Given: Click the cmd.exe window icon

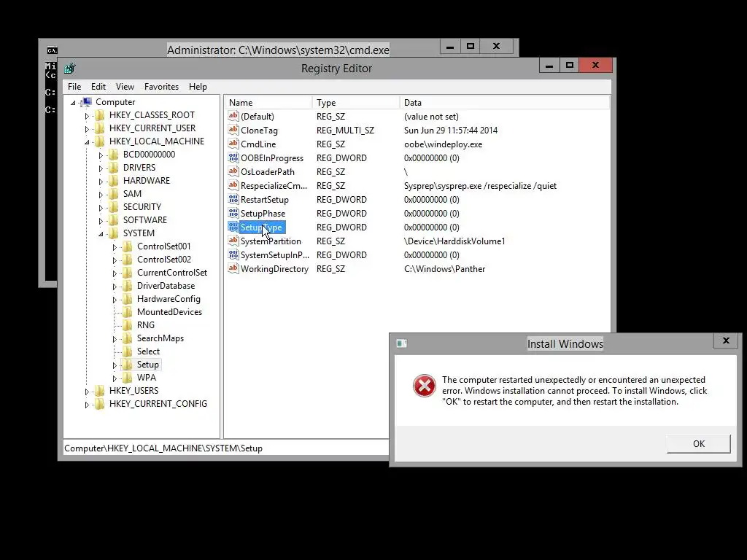Looking at the screenshot, I should [x=53, y=50].
